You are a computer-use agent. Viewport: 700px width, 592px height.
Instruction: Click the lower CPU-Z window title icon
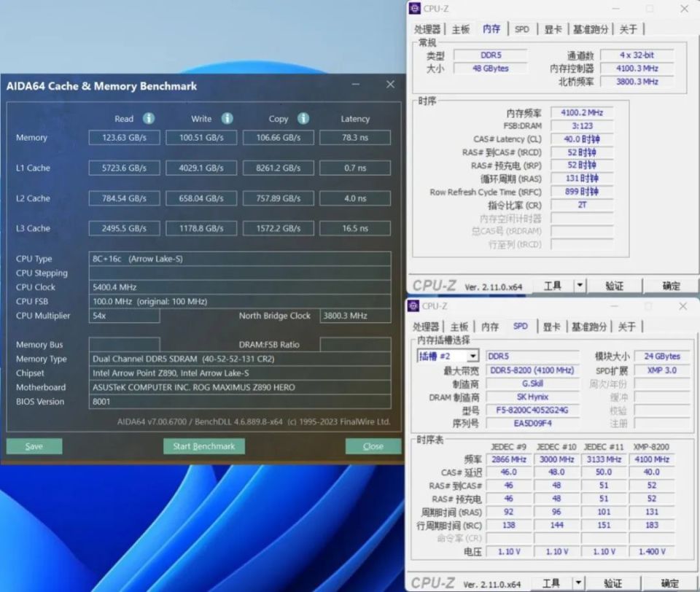coord(413,305)
